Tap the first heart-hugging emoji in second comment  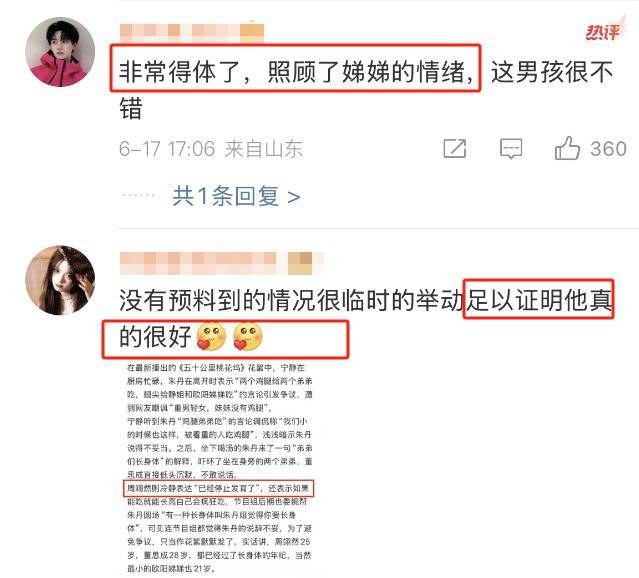(x=211, y=336)
